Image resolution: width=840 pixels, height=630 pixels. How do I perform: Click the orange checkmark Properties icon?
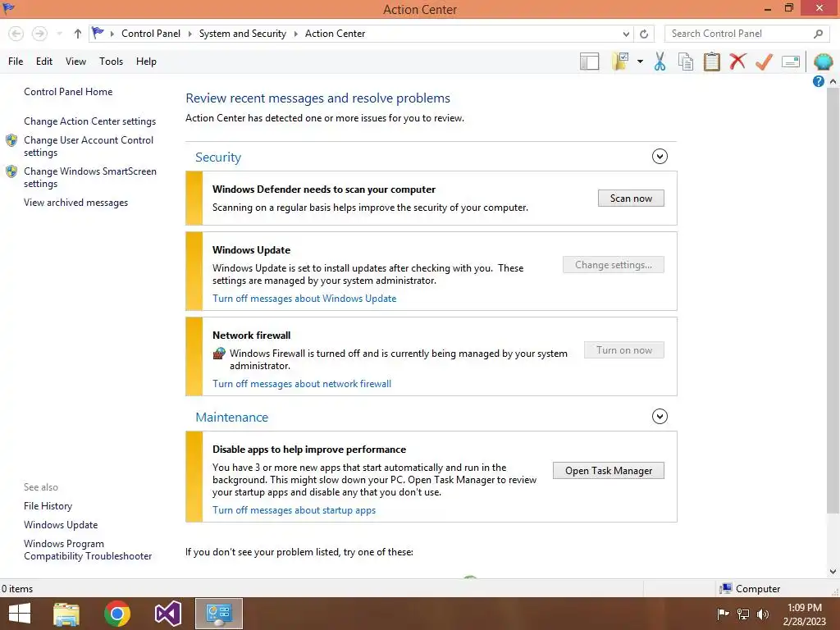tap(764, 61)
